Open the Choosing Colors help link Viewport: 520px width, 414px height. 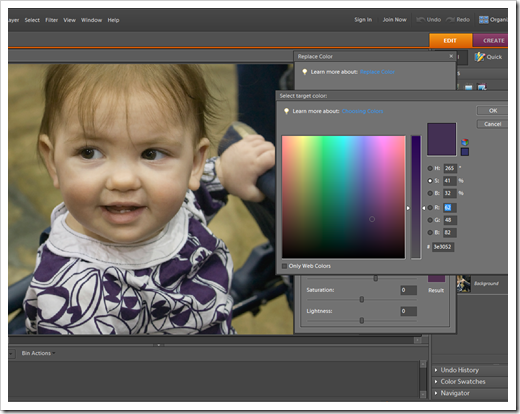[x=362, y=111]
